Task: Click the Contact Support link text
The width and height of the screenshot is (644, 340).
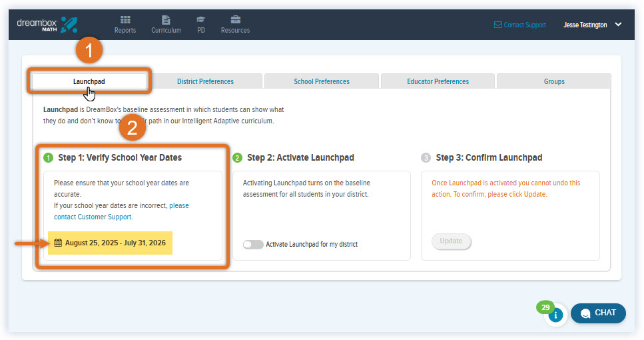Action: pyautogui.click(x=525, y=25)
